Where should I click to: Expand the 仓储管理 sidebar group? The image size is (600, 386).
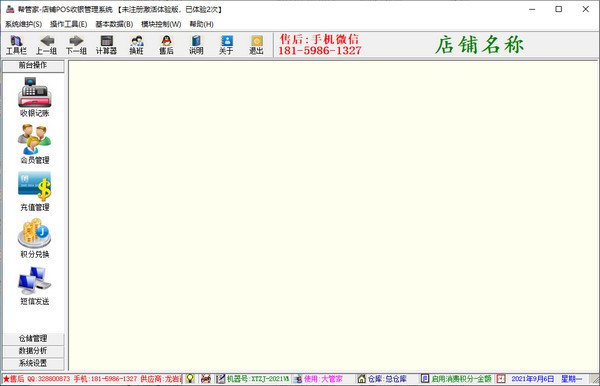33,339
